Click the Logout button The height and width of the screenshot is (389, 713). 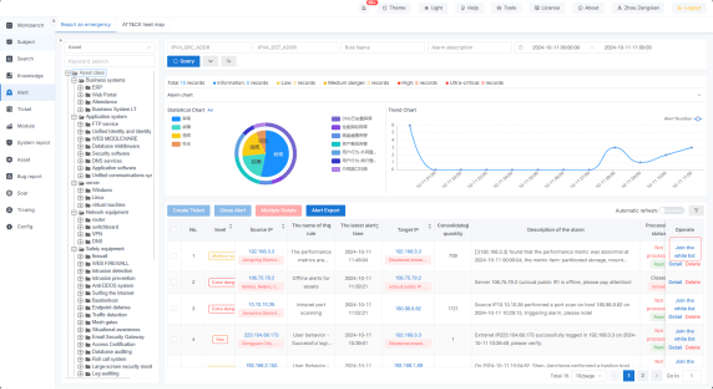coord(689,8)
